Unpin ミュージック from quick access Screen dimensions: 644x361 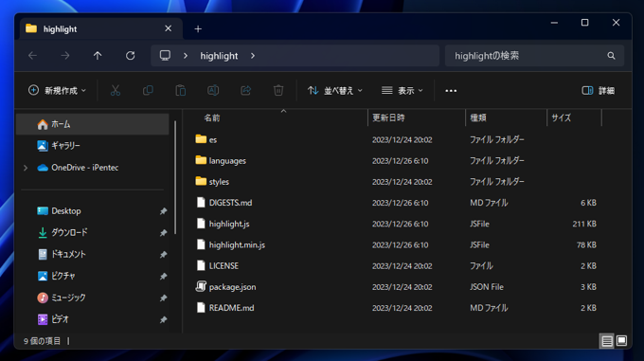point(164,298)
